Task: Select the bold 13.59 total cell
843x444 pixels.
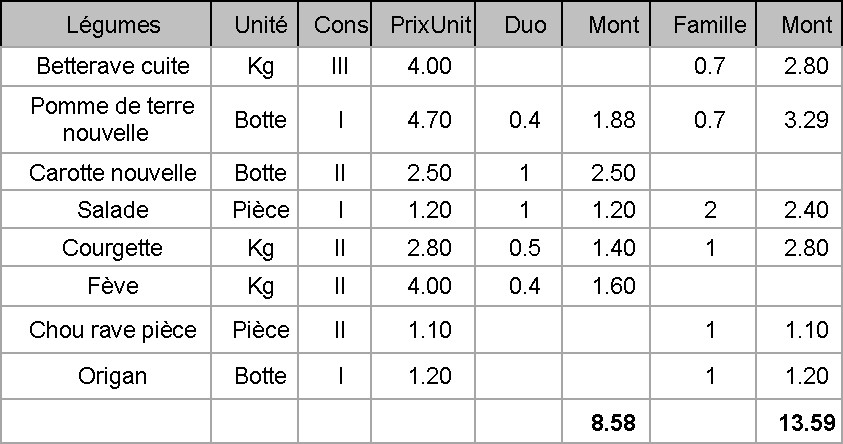Action: [x=804, y=422]
